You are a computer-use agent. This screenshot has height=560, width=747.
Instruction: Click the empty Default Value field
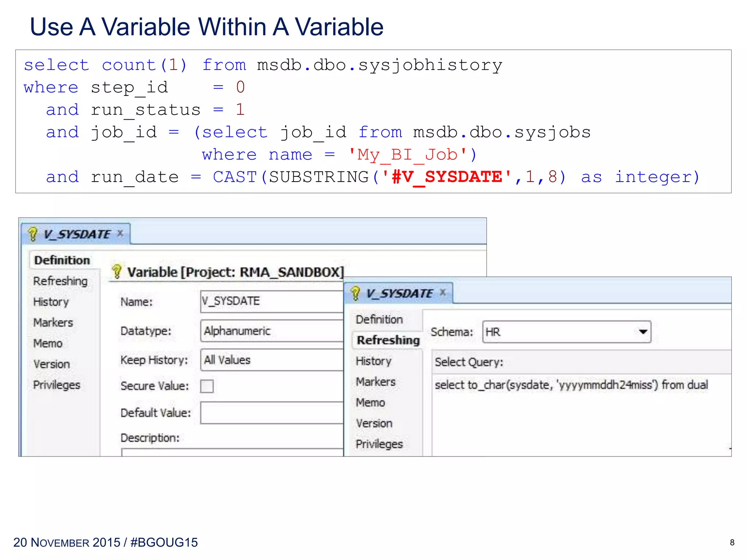[272, 413]
